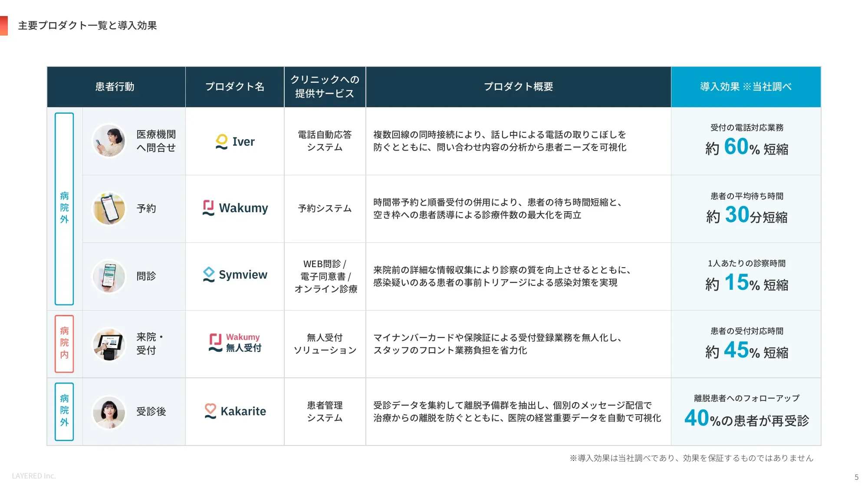Click the tall blue 病院外 label at top
868x488 pixels.
[64, 209]
